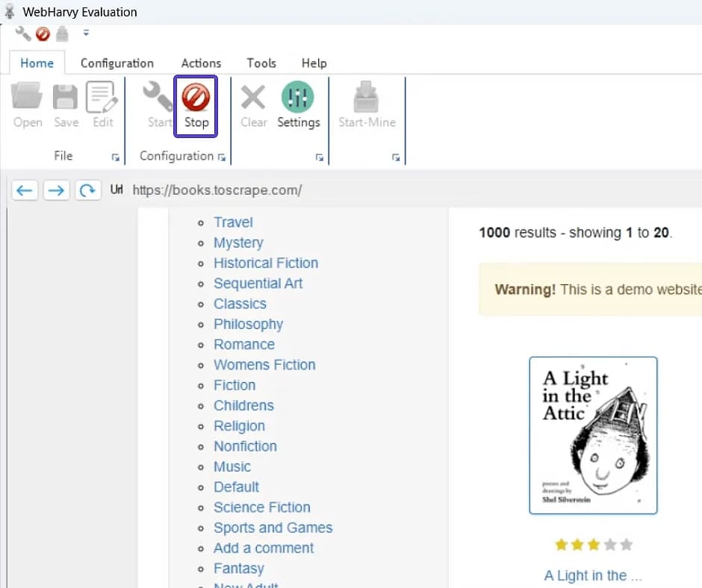702x588 pixels.
Task: Open the Settings equalizer icon
Action: [298, 98]
